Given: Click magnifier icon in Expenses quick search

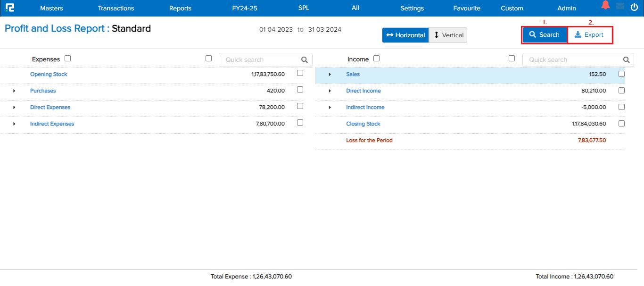Looking at the screenshot, I should [305, 60].
